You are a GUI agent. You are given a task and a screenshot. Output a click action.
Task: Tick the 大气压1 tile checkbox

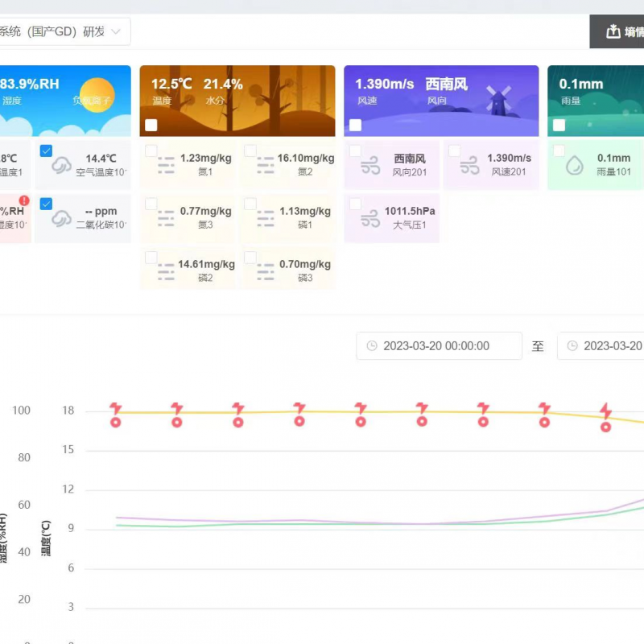[x=355, y=204]
